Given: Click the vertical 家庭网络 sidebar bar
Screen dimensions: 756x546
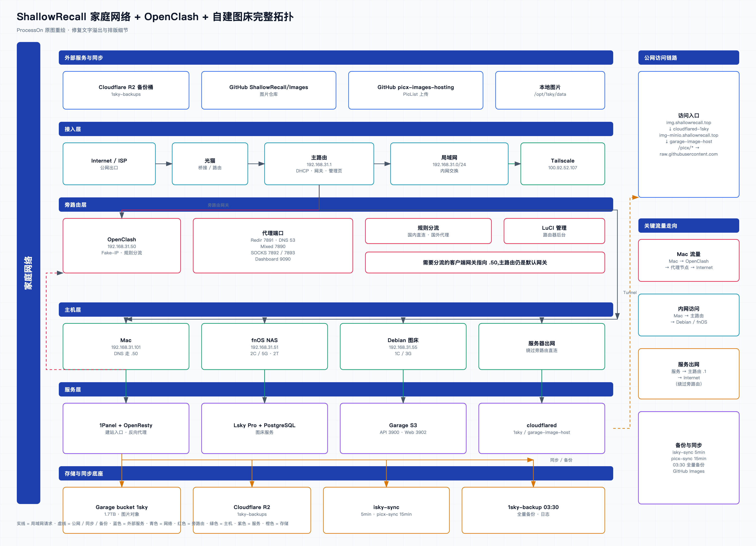Looking at the screenshot, I should [x=29, y=273].
